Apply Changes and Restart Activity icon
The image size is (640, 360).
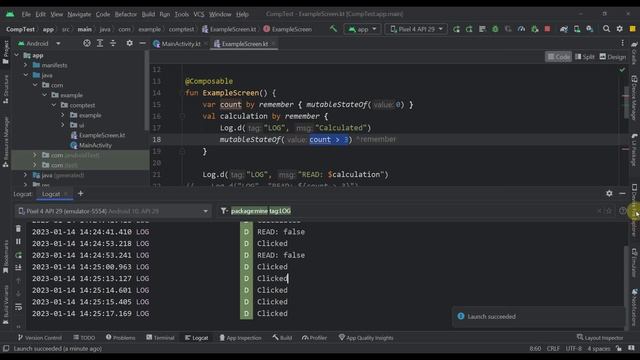[x=469, y=29]
